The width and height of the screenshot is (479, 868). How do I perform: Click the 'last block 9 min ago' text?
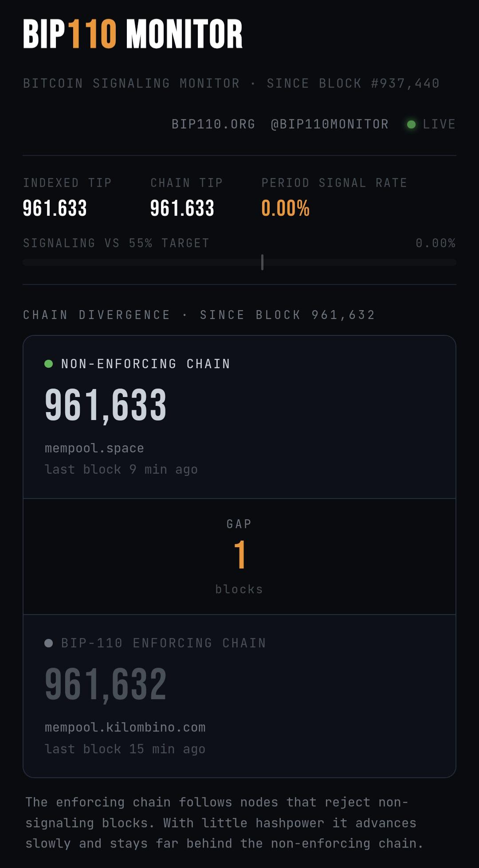click(121, 470)
